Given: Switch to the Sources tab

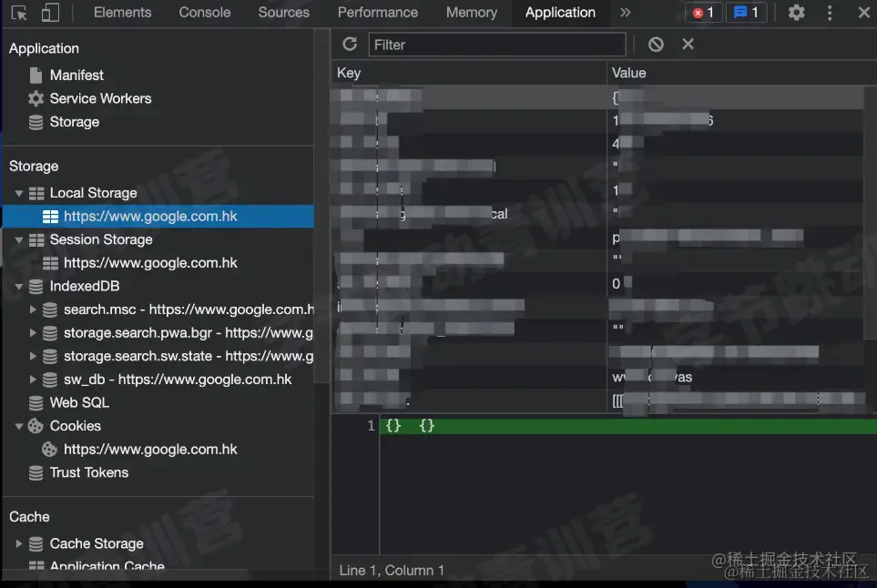Looking at the screenshot, I should click(283, 13).
